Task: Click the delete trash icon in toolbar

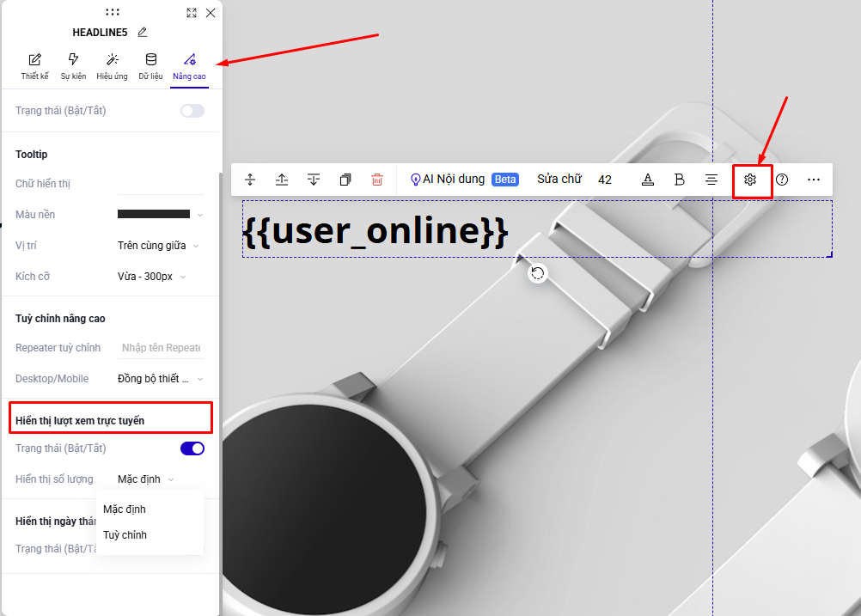Action: coord(376,180)
